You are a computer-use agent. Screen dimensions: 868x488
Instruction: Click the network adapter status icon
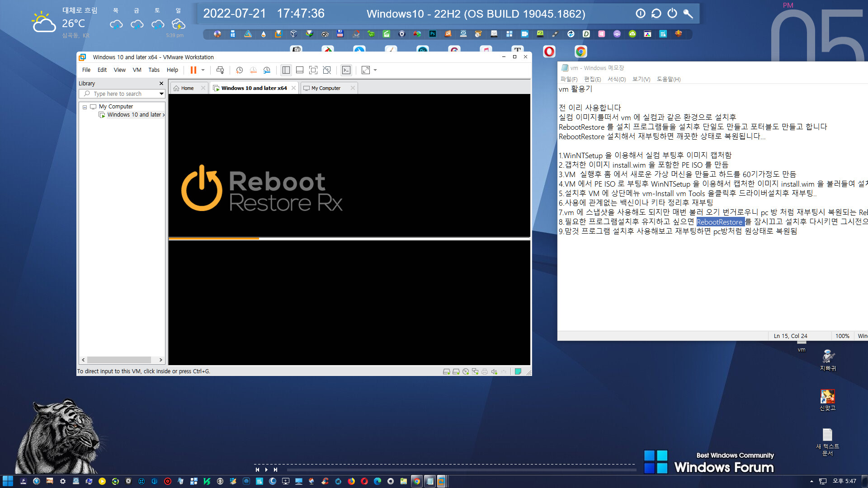475,371
